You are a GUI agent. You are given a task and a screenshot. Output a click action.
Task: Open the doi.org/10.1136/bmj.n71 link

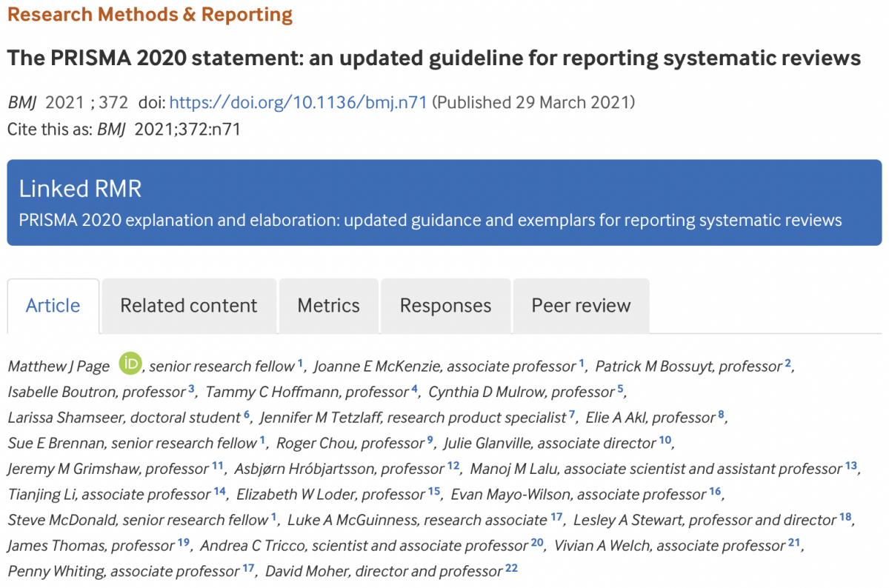pyautogui.click(x=299, y=102)
